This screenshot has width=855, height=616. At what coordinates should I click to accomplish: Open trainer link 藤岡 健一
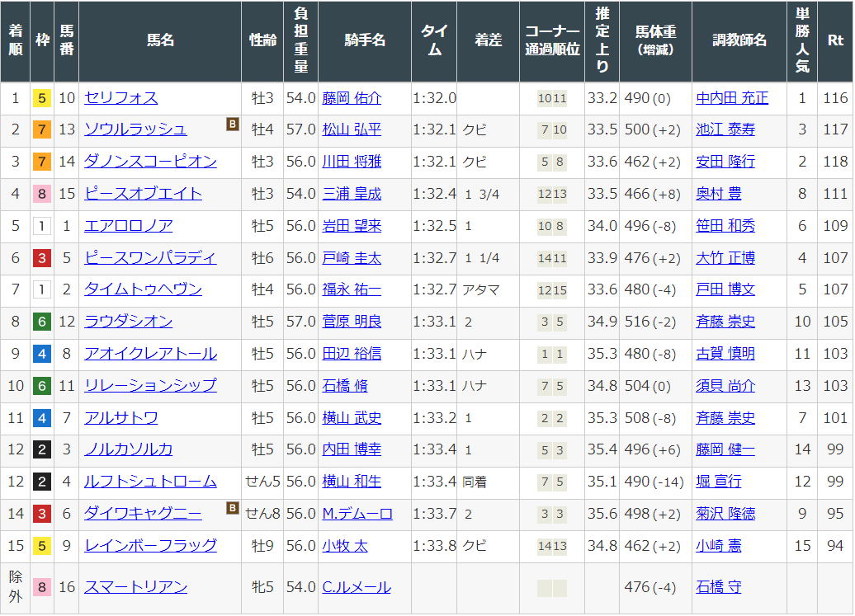725,449
